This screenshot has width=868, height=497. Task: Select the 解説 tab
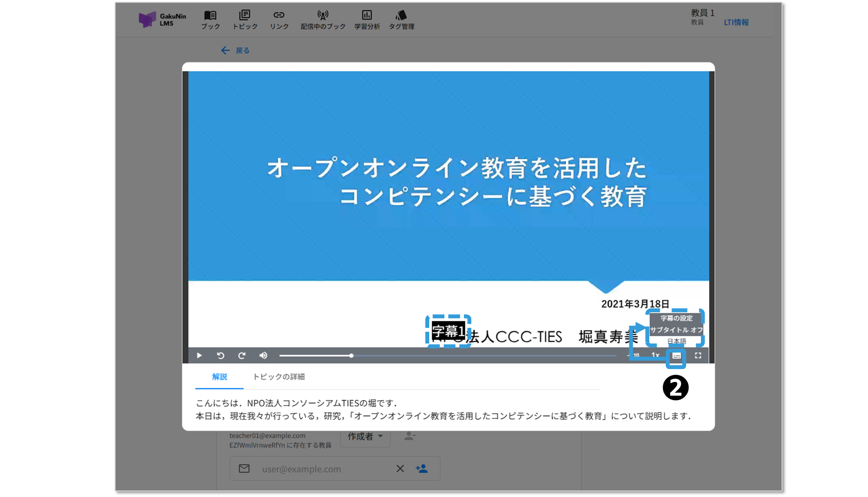pyautogui.click(x=220, y=377)
